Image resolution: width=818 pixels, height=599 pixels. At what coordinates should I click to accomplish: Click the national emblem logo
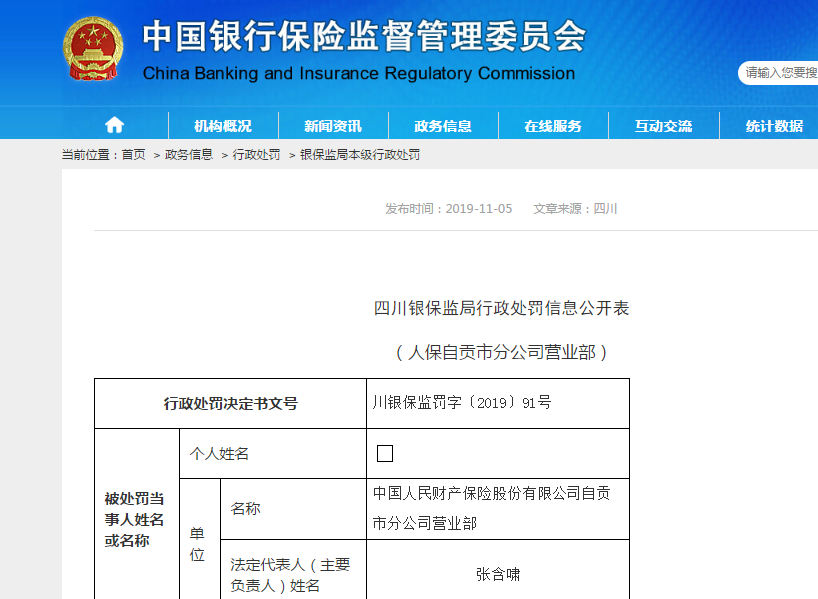[x=93, y=49]
